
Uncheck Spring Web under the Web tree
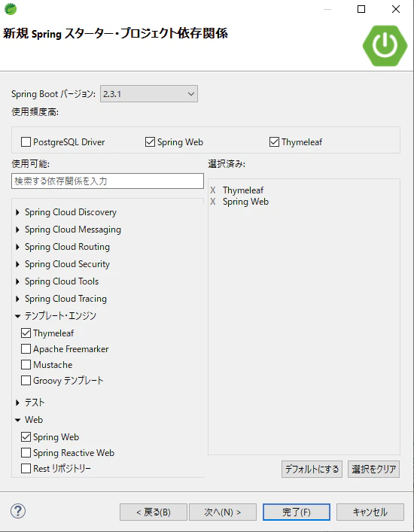26,437
